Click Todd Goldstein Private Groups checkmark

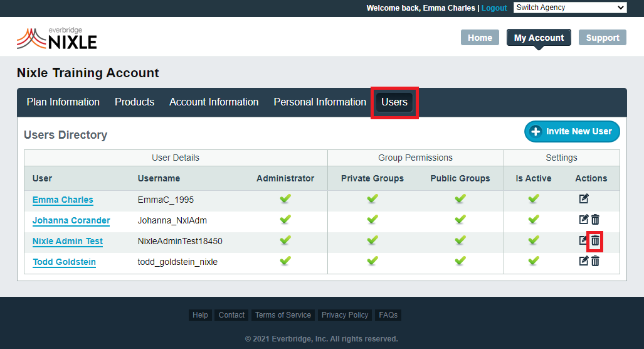point(372,261)
